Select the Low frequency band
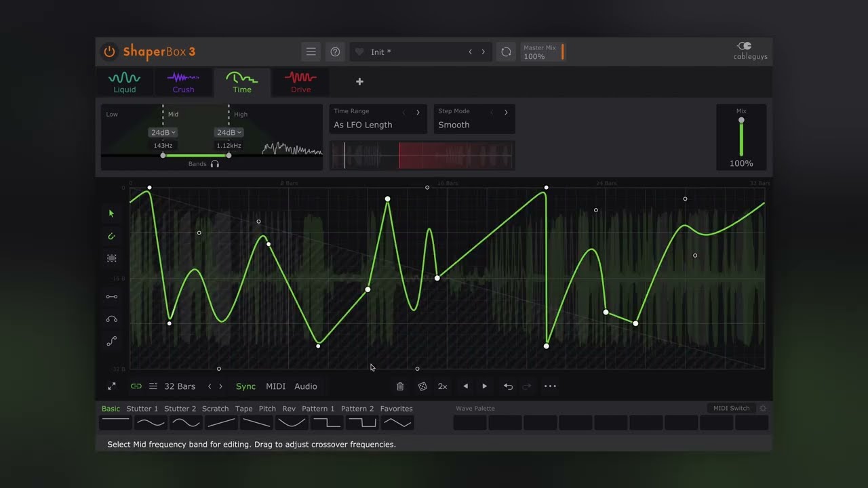 click(112, 115)
